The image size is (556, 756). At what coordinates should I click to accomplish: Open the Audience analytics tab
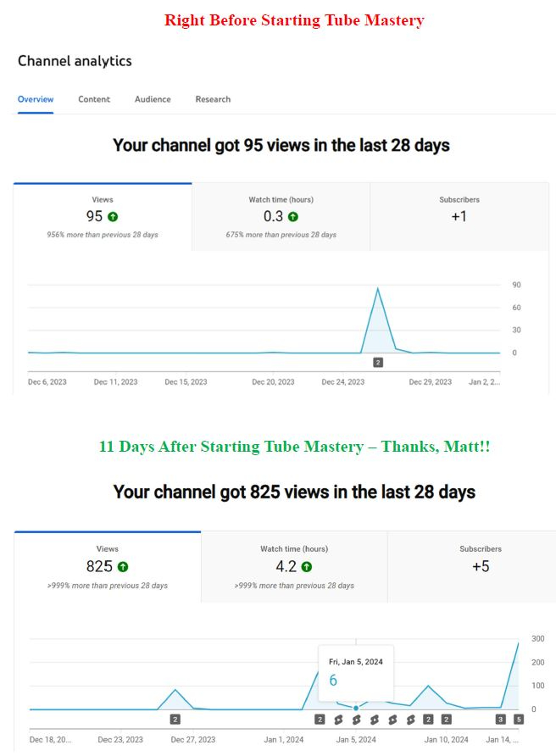pyautogui.click(x=153, y=99)
